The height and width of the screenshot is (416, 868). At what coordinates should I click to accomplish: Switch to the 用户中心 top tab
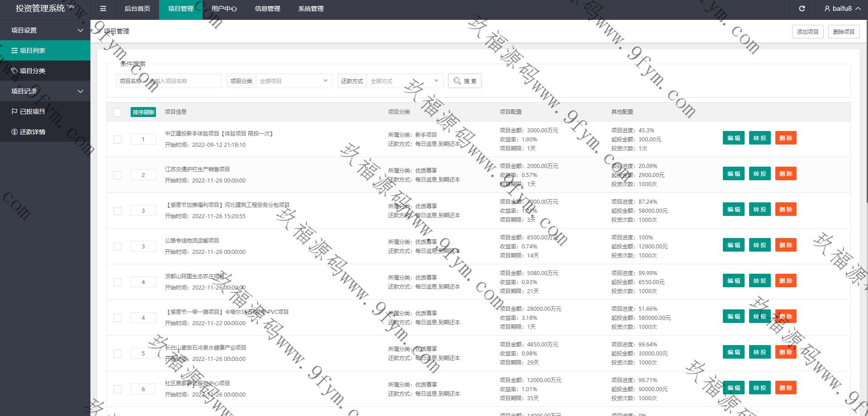pyautogui.click(x=224, y=9)
